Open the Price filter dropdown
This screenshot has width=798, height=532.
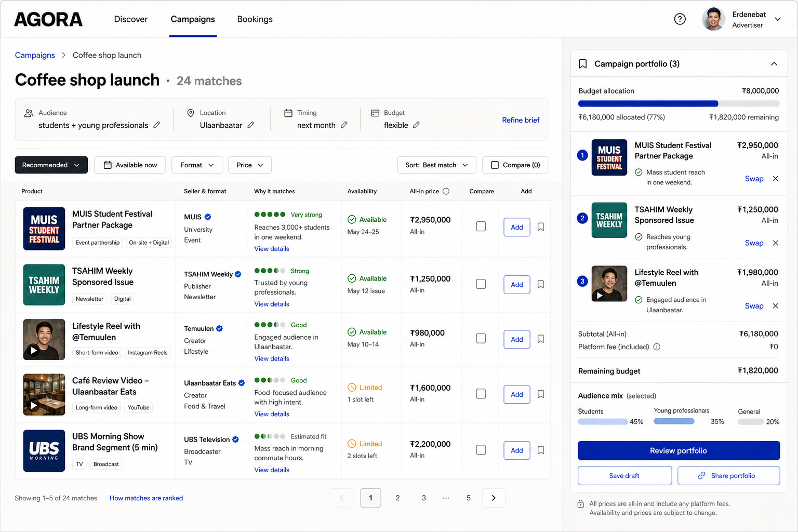click(x=250, y=165)
